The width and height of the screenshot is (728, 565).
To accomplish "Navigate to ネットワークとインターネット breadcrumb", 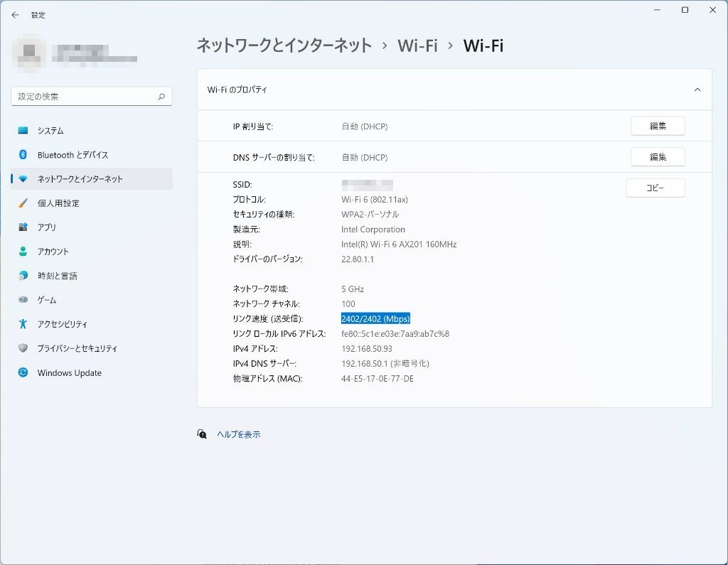I will [284, 46].
